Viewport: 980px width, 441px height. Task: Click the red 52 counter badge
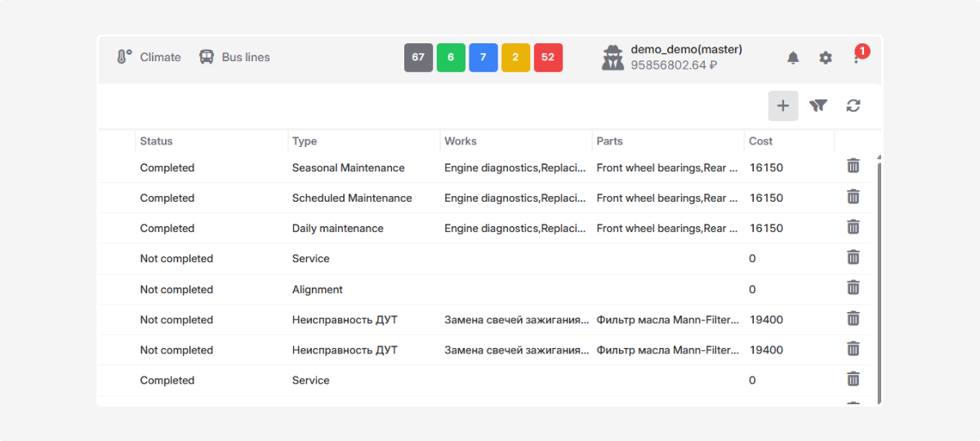point(548,57)
